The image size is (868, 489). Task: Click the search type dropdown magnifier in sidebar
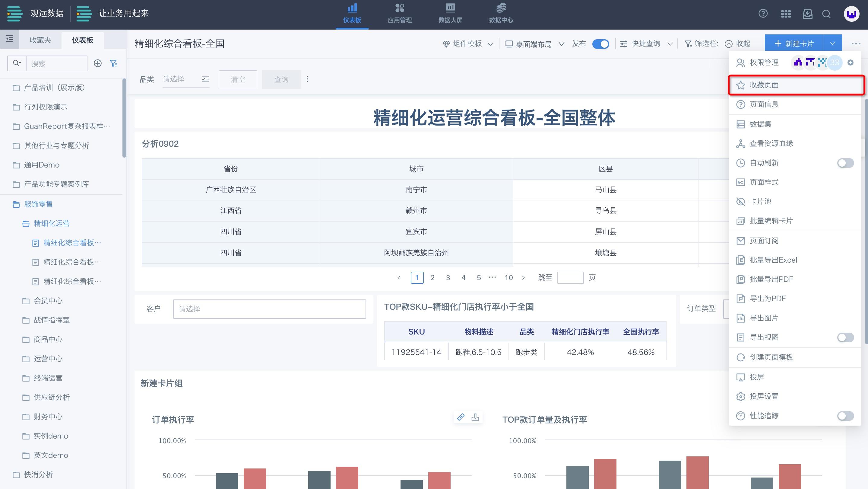pos(17,63)
